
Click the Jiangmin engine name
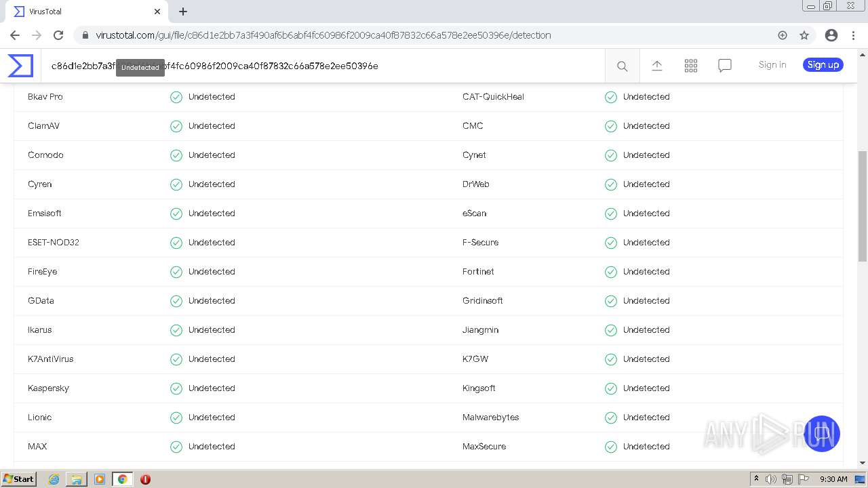tap(480, 330)
